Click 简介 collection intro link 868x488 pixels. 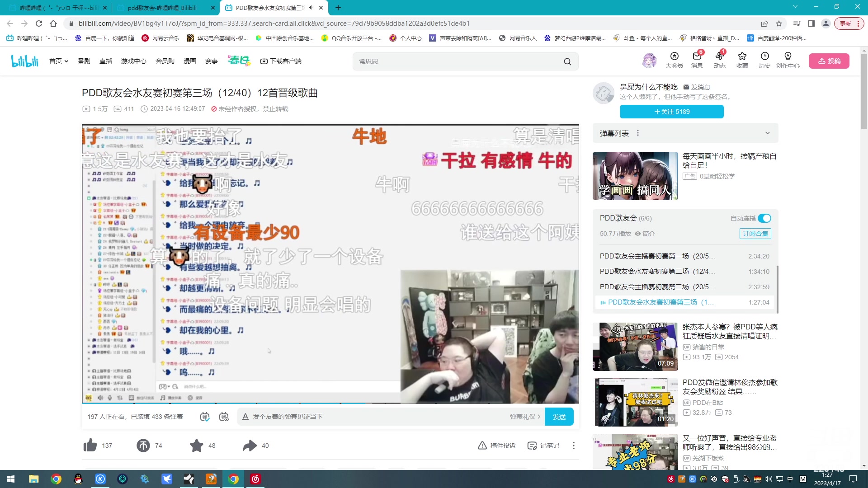point(645,234)
